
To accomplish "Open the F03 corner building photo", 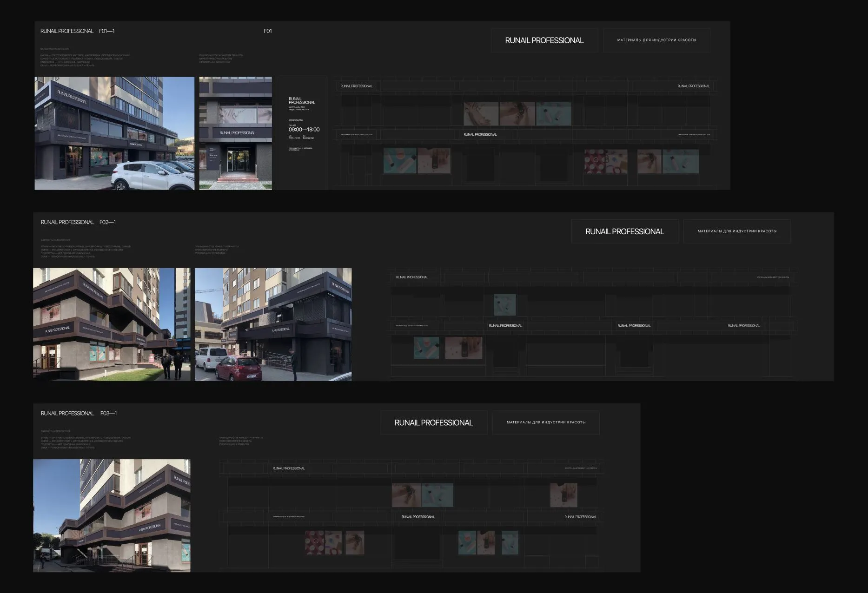I will (x=112, y=516).
